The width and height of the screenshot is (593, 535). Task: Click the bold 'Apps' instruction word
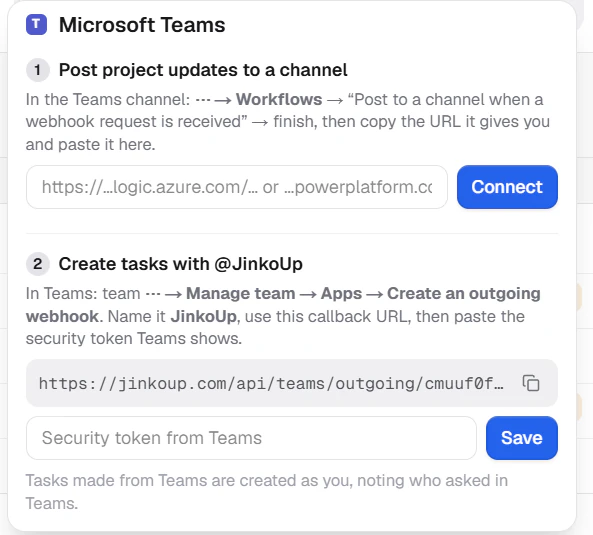coord(341,294)
